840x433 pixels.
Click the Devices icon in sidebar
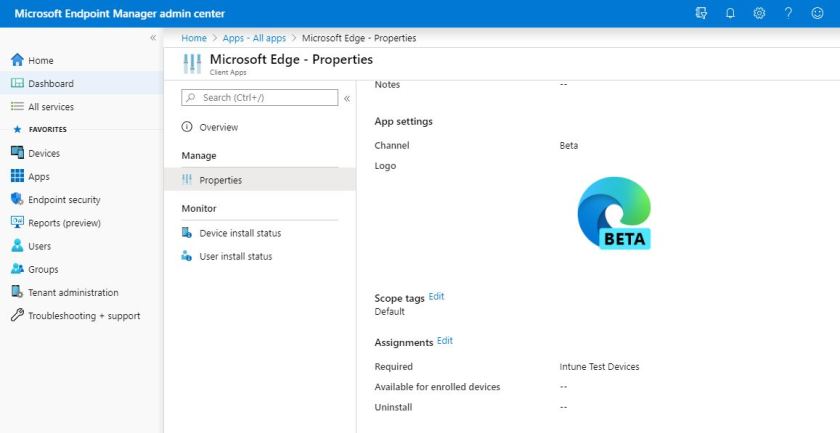point(17,153)
